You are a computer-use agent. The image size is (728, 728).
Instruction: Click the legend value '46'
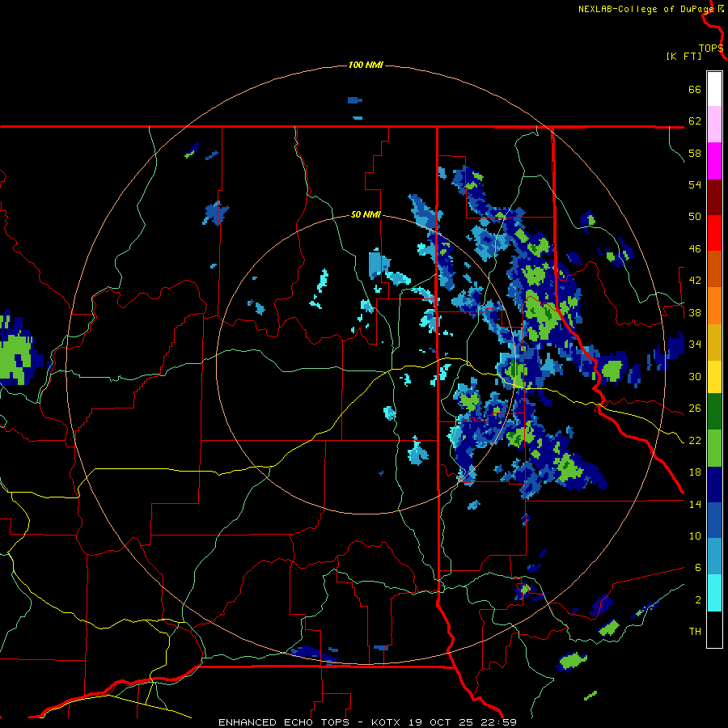(x=695, y=249)
